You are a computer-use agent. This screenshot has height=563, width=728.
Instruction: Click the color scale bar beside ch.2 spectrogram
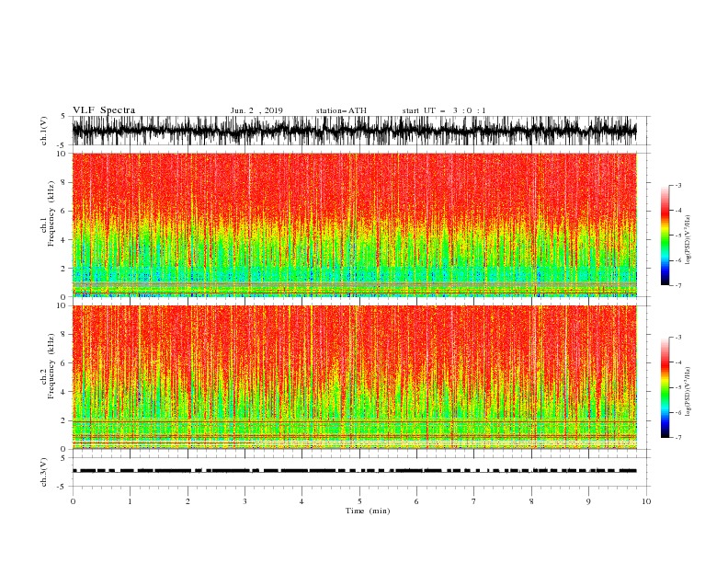click(x=665, y=387)
